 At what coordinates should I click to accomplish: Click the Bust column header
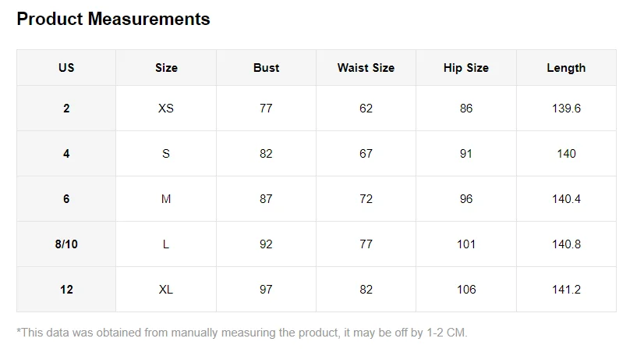point(266,68)
